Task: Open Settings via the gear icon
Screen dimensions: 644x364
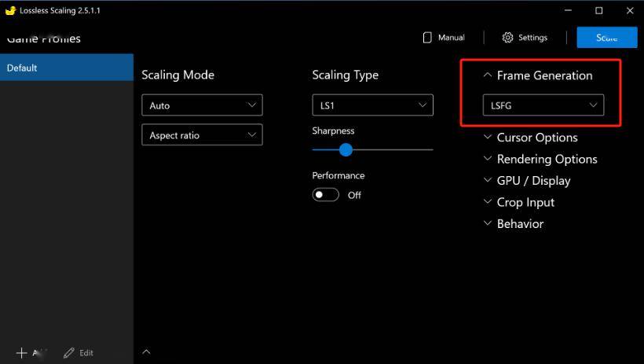Action: 507,38
